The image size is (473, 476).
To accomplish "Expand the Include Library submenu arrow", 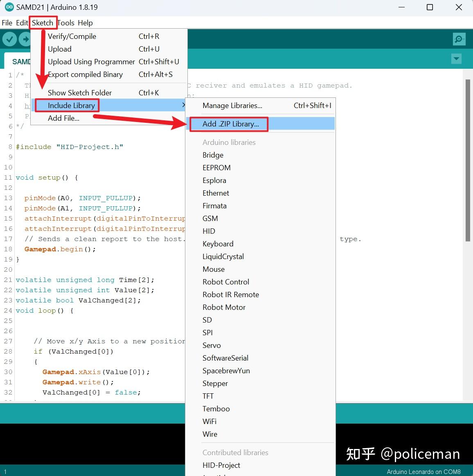I will tap(183, 105).
